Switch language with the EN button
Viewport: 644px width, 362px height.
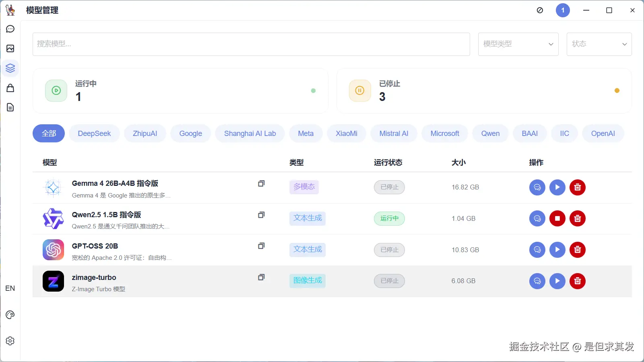[x=10, y=288]
